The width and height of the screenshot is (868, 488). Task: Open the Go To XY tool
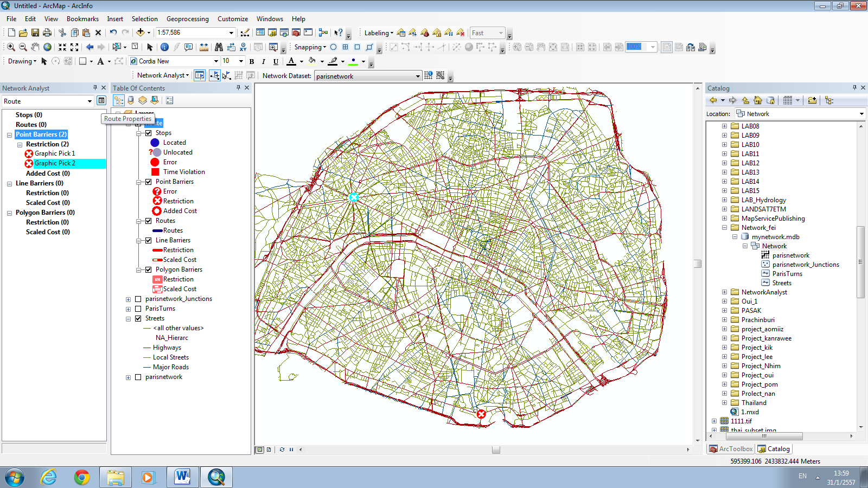pyautogui.click(x=244, y=47)
